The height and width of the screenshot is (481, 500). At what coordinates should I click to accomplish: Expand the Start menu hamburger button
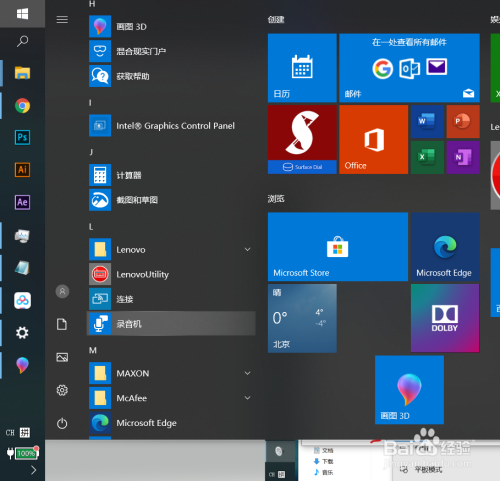click(62, 20)
